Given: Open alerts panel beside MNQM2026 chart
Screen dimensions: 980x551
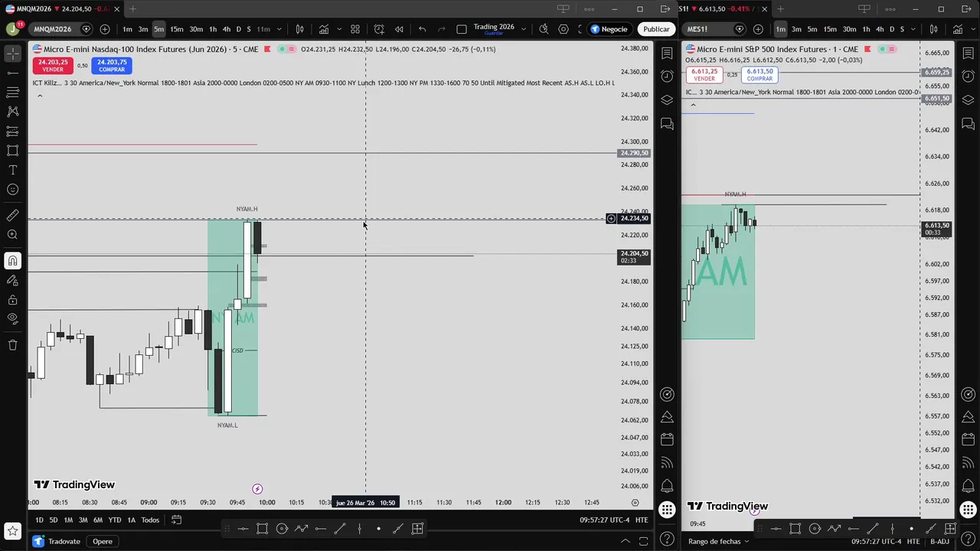Looking at the screenshot, I should point(667,76).
